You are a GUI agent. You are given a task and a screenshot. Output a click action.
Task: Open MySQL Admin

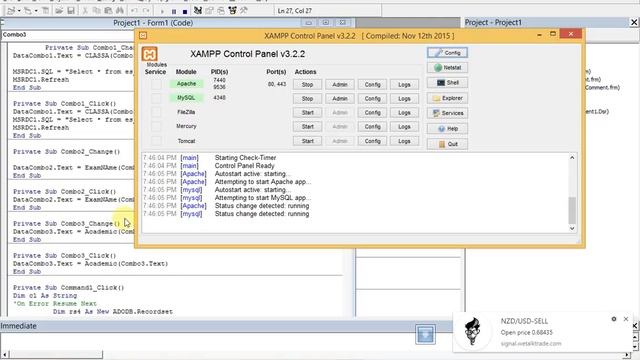pos(340,99)
